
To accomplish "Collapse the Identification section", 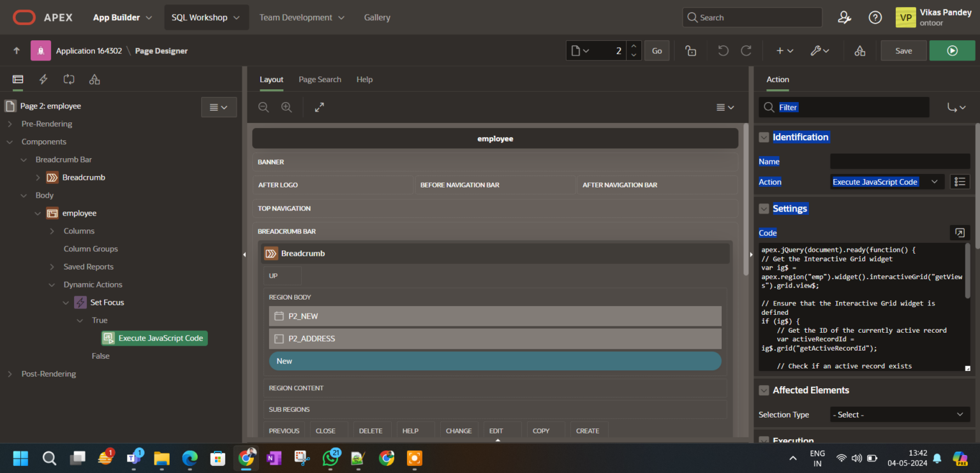I will coord(764,137).
